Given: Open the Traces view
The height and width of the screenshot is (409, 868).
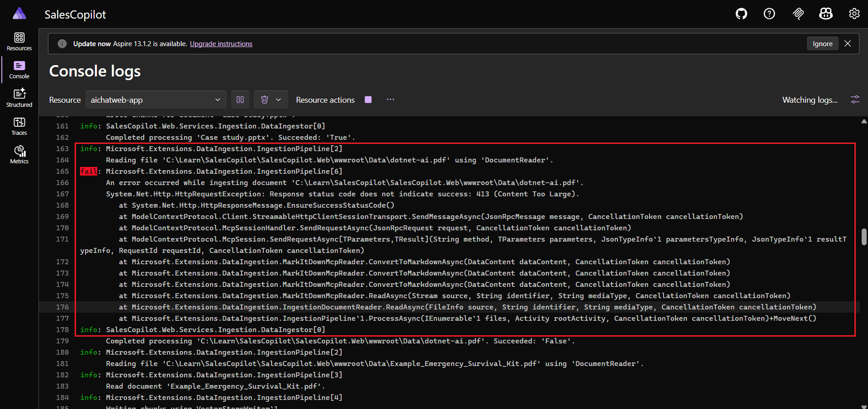Looking at the screenshot, I should (x=19, y=125).
